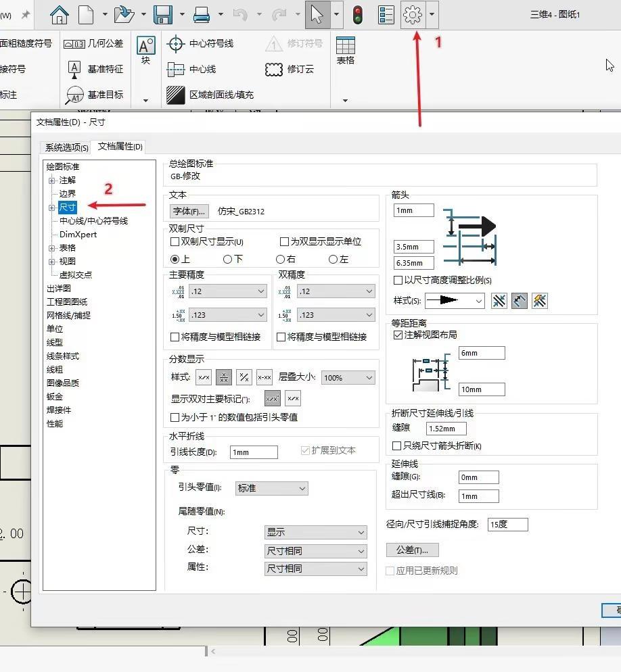
Task: Enable 双制尺寸显示 checkbox
Action: [175, 242]
